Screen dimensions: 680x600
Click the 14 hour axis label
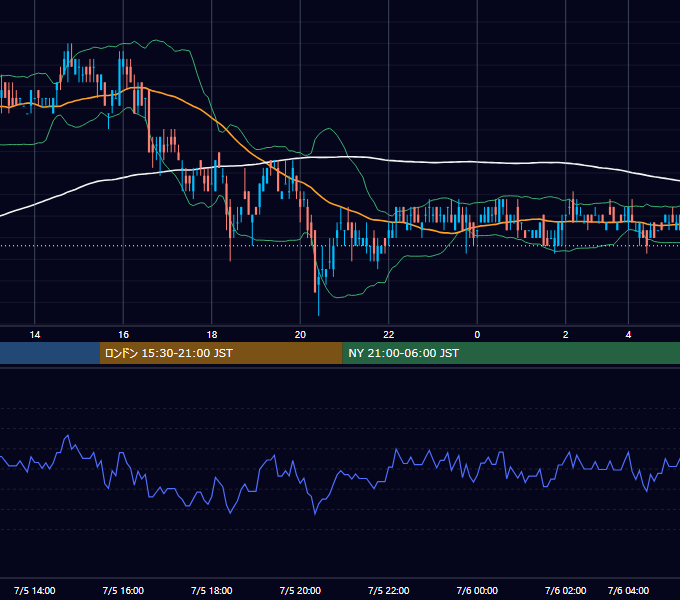[x=35, y=335]
